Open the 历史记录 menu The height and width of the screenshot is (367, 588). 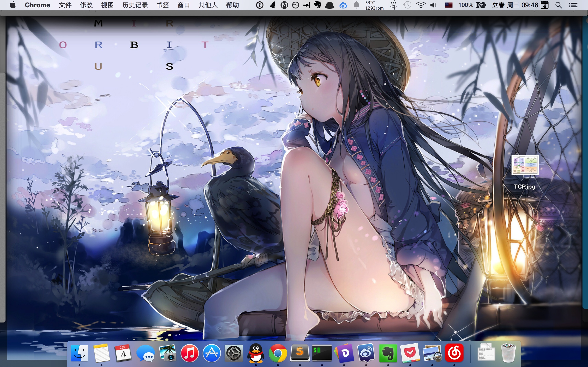pyautogui.click(x=135, y=5)
